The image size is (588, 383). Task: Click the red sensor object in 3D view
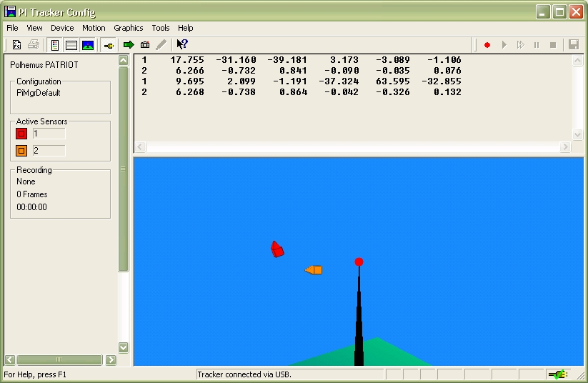tap(277, 249)
